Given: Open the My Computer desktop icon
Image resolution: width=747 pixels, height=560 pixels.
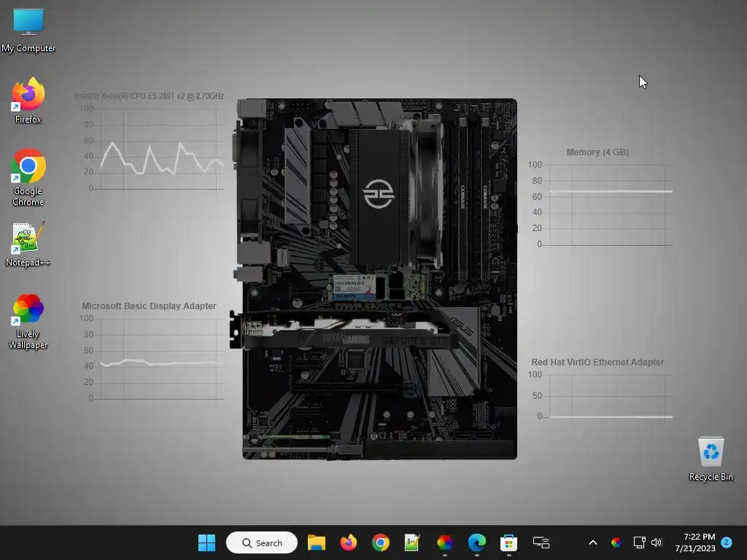Looking at the screenshot, I should pyautogui.click(x=28, y=31).
